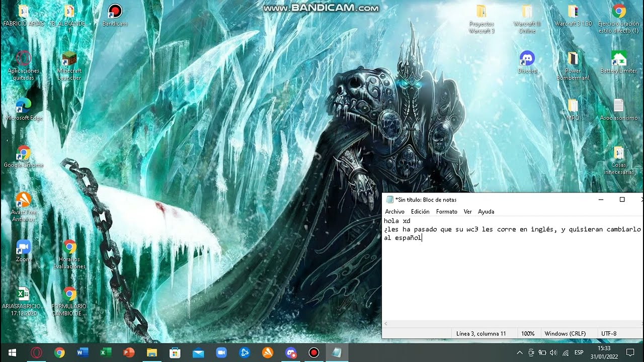The image size is (644, 362).
Task: Open the Mail app from the taskbar
Action: 198,352
